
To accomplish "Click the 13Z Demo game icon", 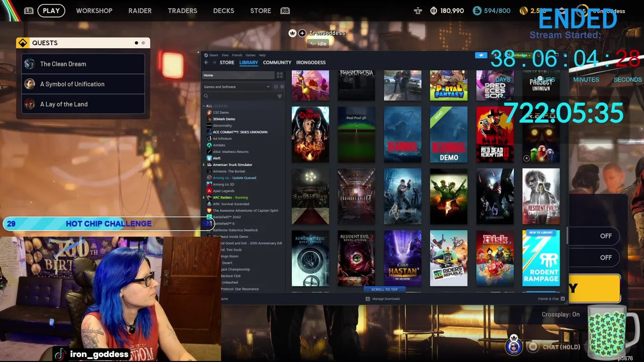I will click(209, 112).
